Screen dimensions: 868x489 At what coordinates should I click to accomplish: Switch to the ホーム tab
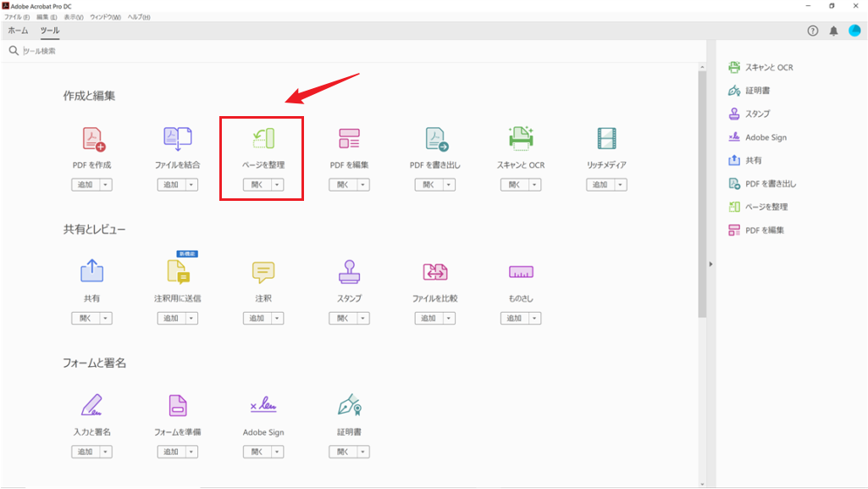(x=18, y=31)
